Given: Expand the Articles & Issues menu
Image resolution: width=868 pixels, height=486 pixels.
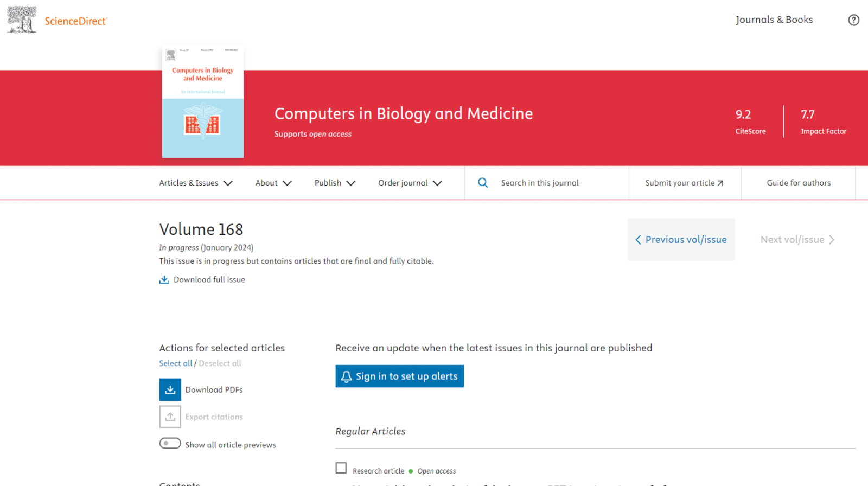Looking at the screenshot, I should [x=196, y=183].
